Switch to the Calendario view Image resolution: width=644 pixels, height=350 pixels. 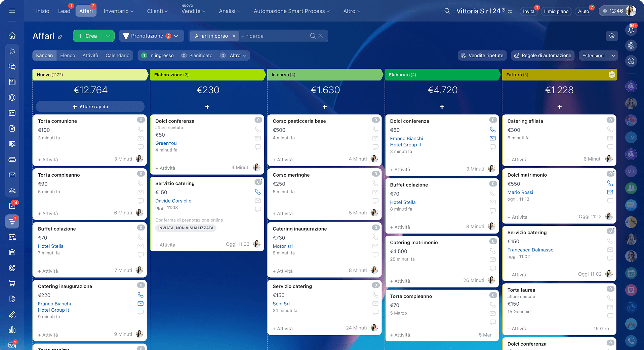point(117,56)
